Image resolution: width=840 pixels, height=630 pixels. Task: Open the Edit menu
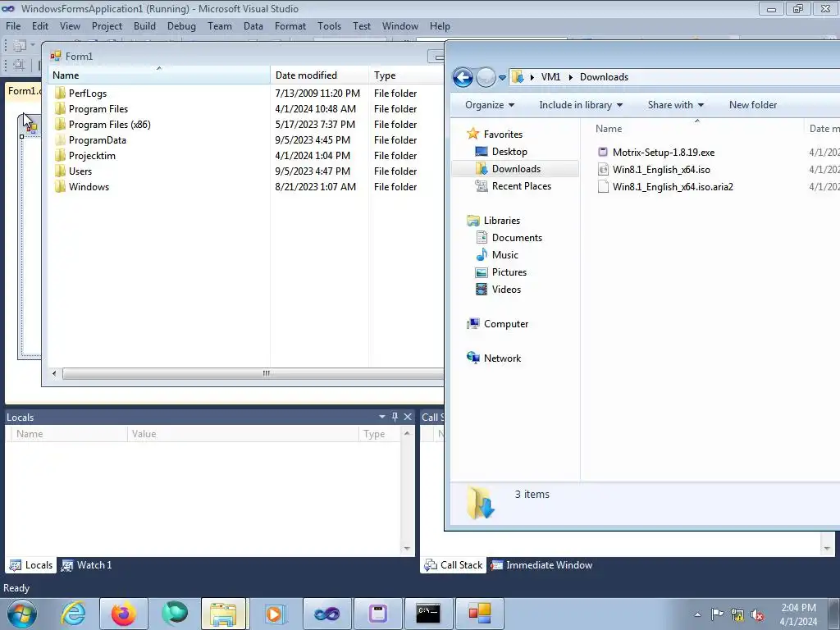coord(39,25)
